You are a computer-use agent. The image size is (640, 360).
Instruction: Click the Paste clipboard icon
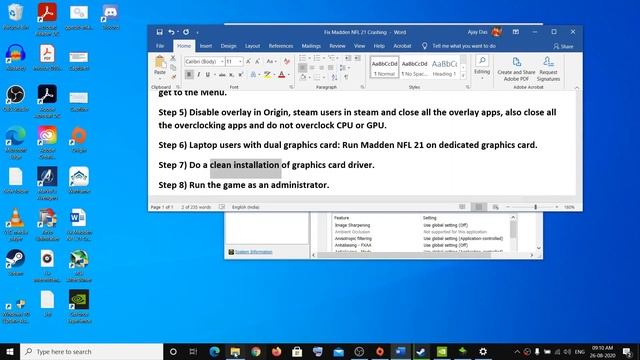(x=160, y=62)
